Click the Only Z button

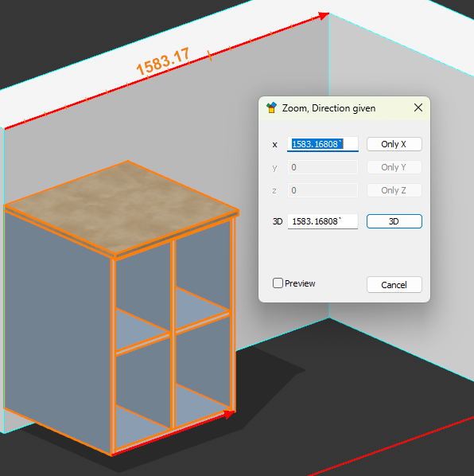pyautogui.click(x=394, y=190)
